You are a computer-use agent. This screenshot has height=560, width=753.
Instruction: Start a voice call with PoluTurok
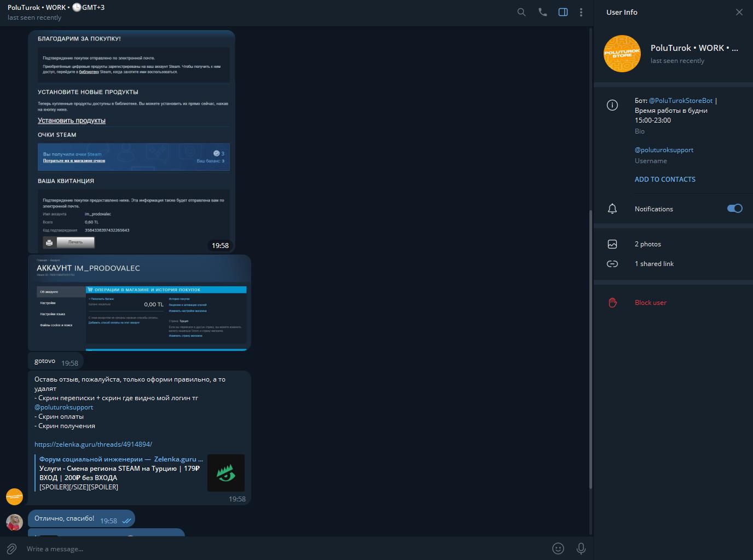[542, 12]
